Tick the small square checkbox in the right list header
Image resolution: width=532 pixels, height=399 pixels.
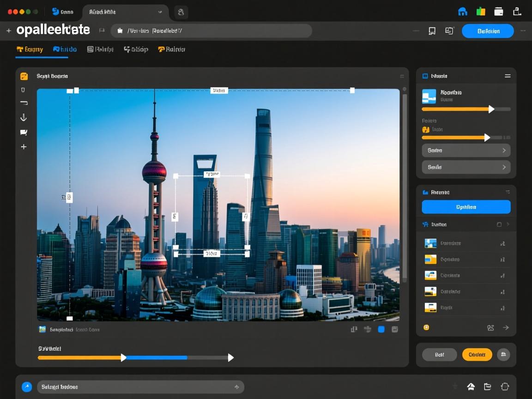click(x=499, y=224)
